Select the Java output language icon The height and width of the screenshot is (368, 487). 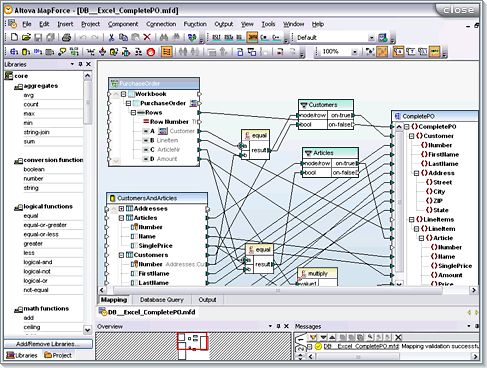point(253,37)
